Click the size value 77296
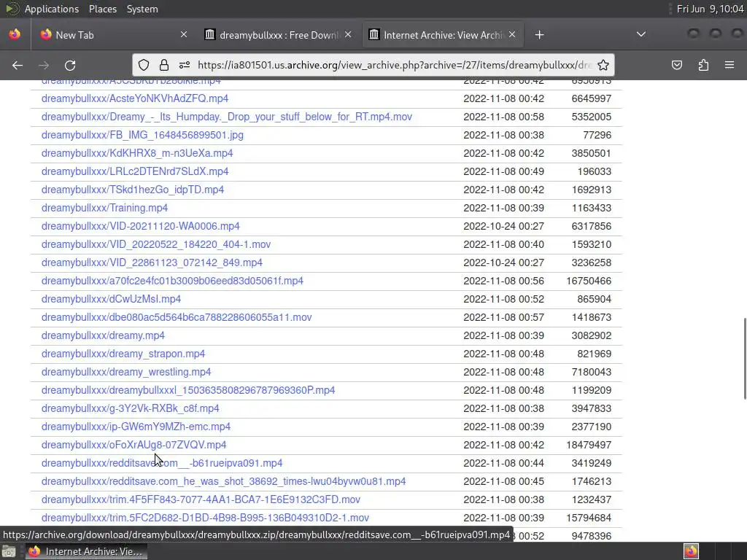Image resolution: width=747 pixels, height=560 pixels. click(597, 135)
